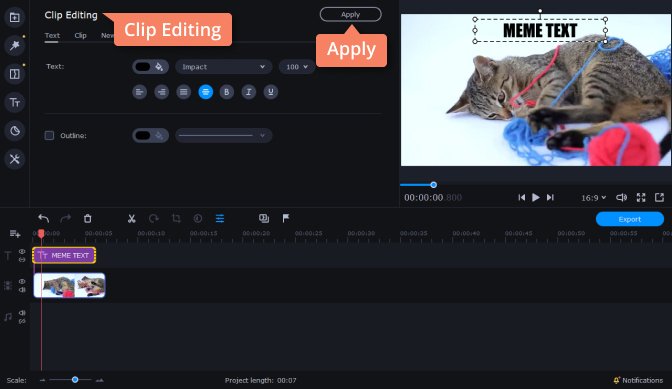Screen dimensions: 672x389
Task: Add a marker with the flag icon
Action: pos(286,218)
